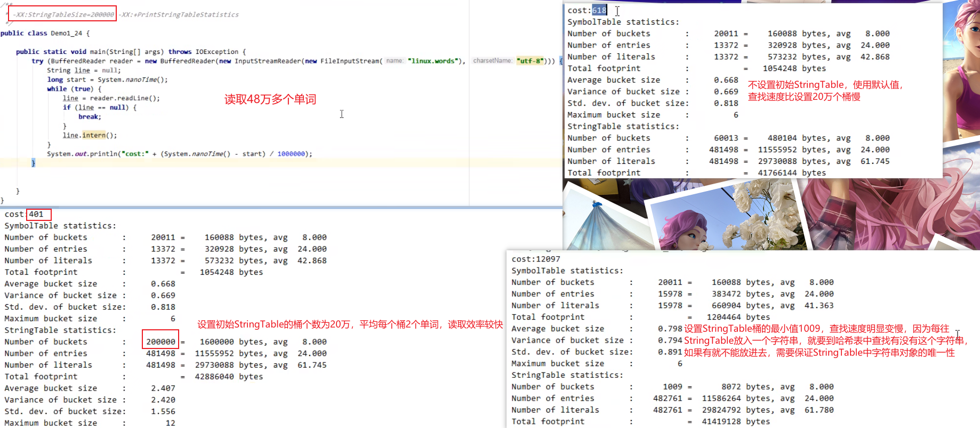This screenshot has height=428, width=980.
Task: Click the SymbolTable literals size '660904 bytes'
Action: click(x=741, y=306)
